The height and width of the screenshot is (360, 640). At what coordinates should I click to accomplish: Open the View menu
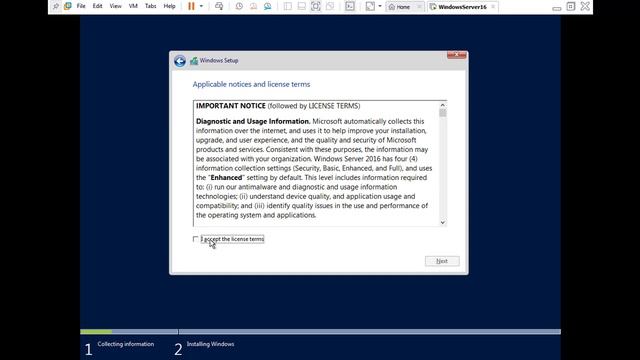[116, 6]
